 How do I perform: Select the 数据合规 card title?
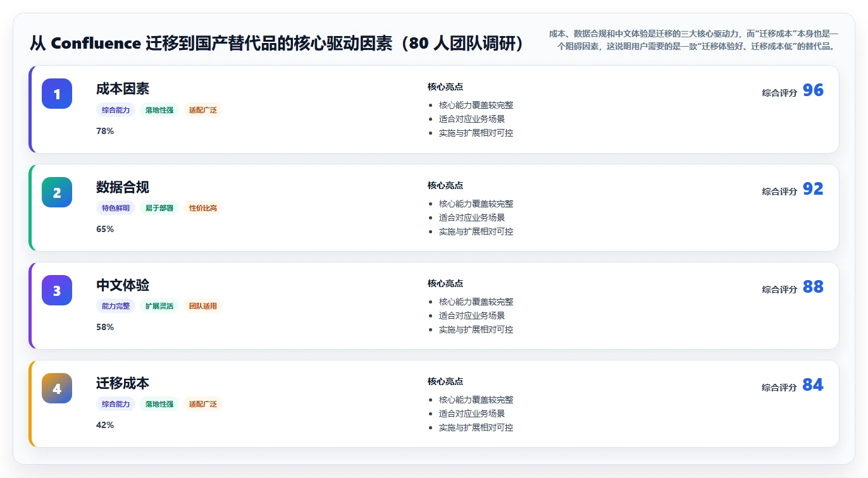pyautogui.click(x=123, y=187)
